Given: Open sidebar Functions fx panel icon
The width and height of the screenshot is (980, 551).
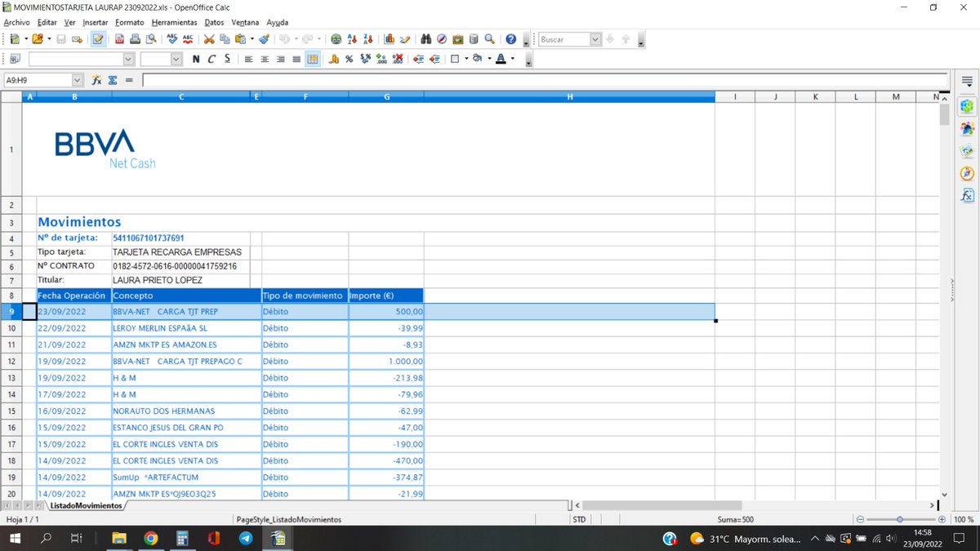Looking at the screenshot, I should click(967, 196).
